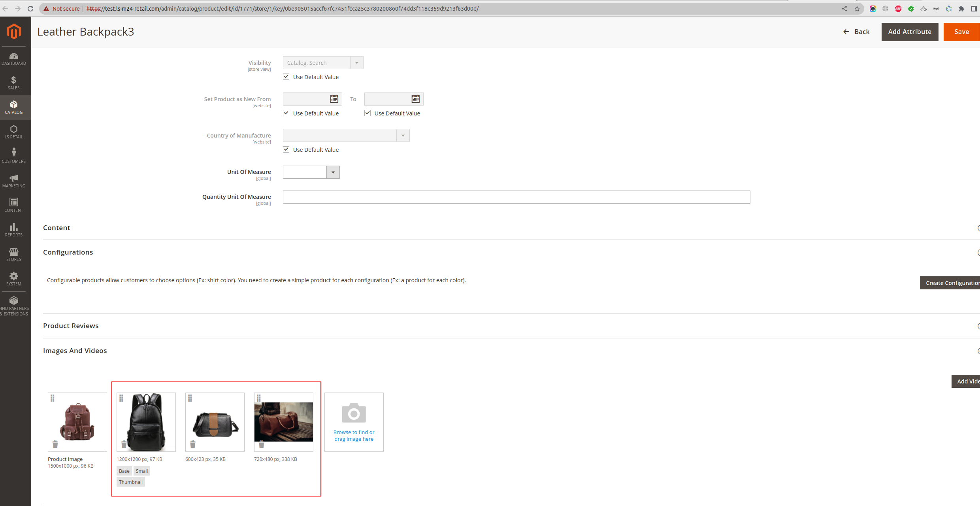Image resolution: width=980 pixels, height=506 pixels.
Task: Uncheck Use Default Value under Country of Manufacture
Action: (286, 149)
